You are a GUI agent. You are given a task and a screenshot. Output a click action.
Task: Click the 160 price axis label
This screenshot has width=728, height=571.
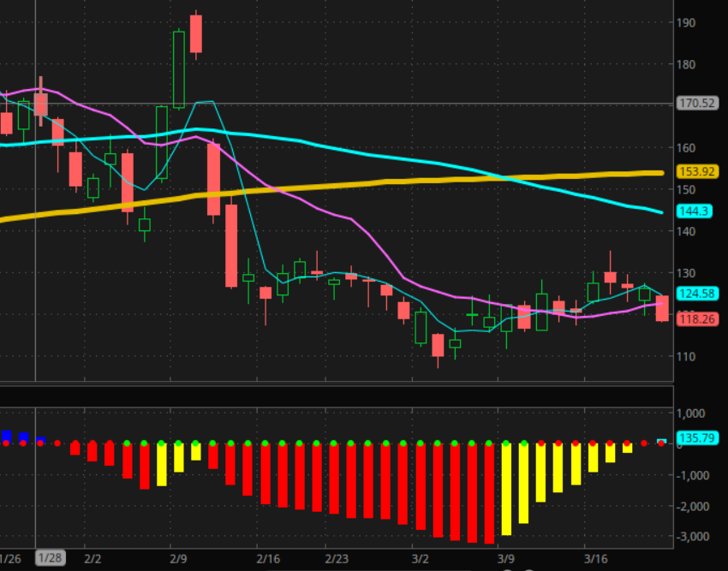tap(686, 148)
